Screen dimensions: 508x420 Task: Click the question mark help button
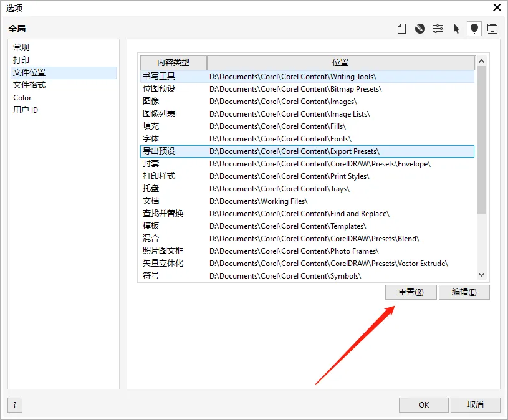coord(14,404)
